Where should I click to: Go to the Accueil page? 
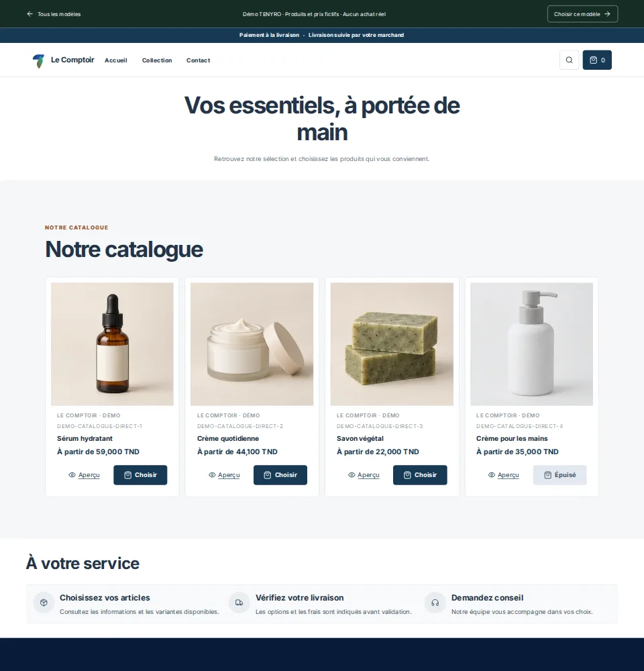[x=116, y=60]
